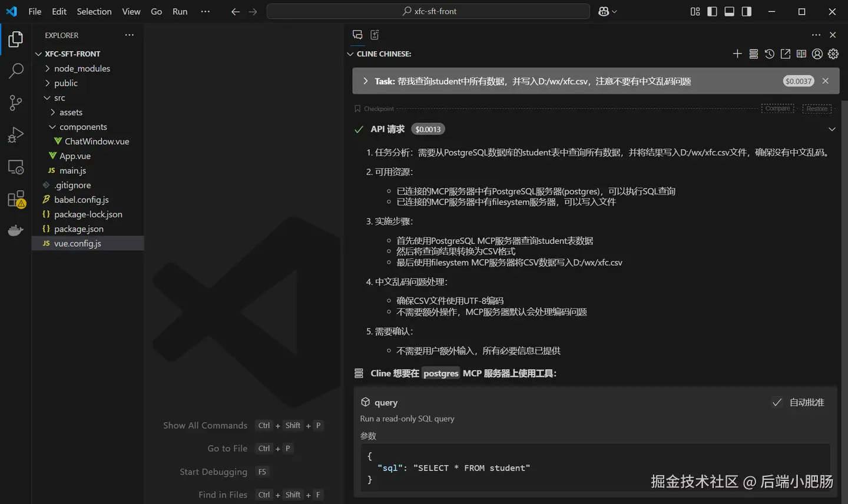Click the $0.0013 API request cost badge
The image size is (848, 504).
(x=428, y=129)
